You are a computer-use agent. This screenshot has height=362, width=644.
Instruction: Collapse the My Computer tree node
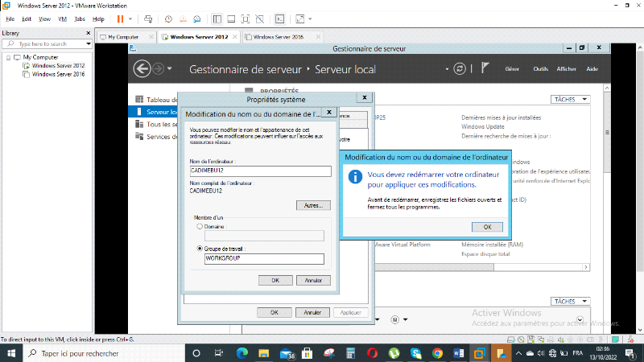pos(8,57)
